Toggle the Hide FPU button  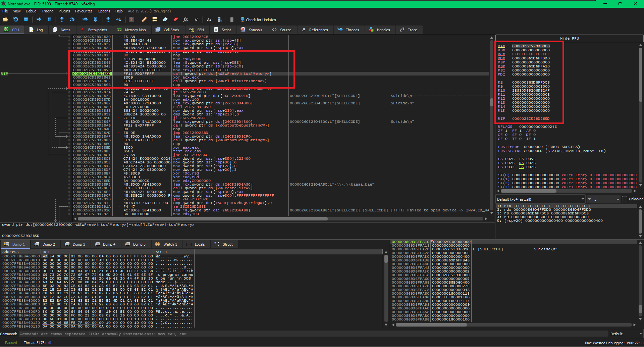[569, 38]
